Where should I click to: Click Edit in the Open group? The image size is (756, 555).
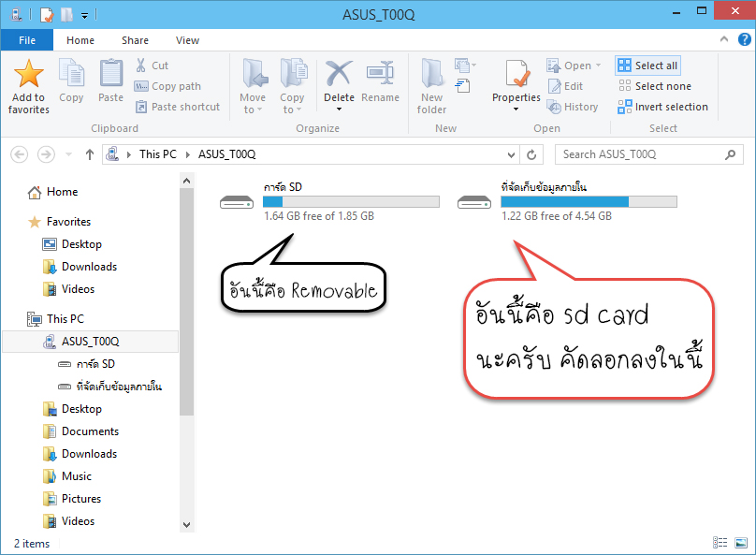[565, 86]
